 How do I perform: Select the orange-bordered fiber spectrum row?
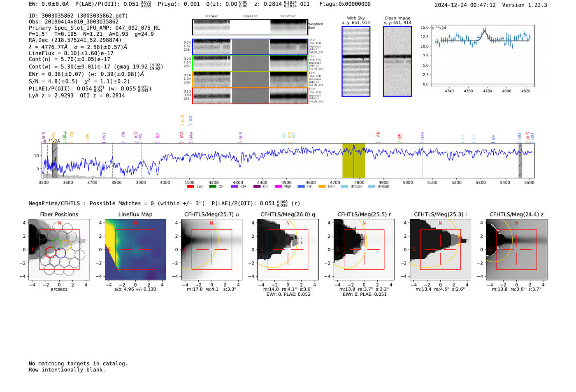(x=250, y=79)
